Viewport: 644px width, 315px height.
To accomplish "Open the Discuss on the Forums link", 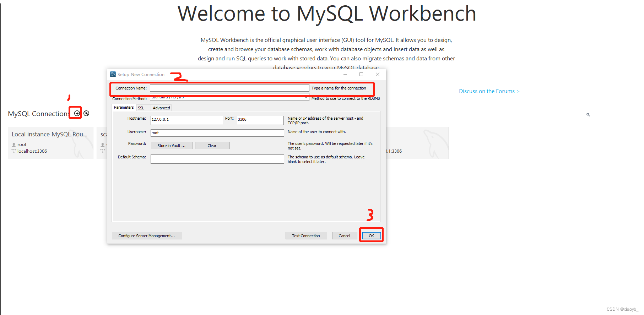I will [489, 91].
